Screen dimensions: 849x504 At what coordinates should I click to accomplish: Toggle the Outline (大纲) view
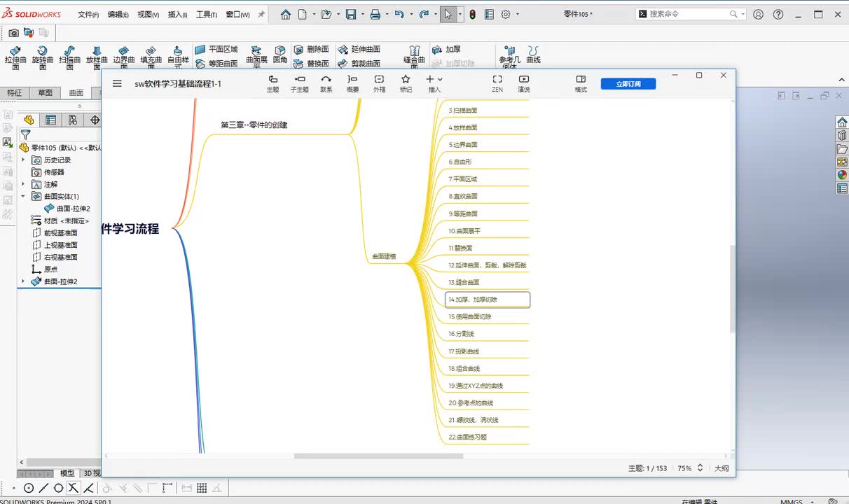click(x=721, y=468)
